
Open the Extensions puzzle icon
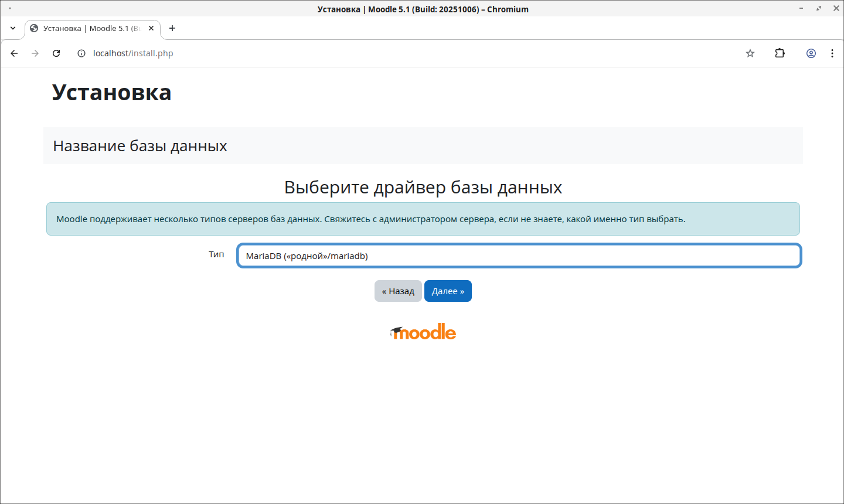(x=780, y=53)
